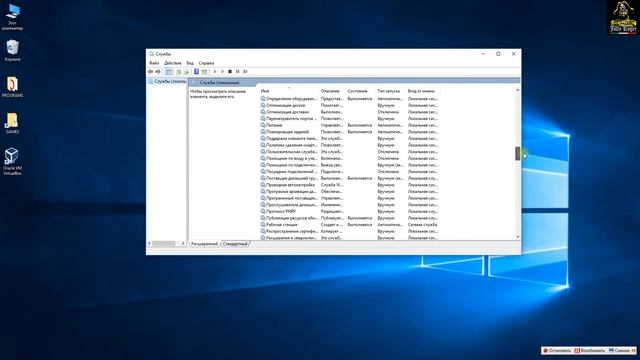This screenshot has width=640, height=360.
Task: Select the Помощник по входу в уче... row
Action: click(349, 158)
